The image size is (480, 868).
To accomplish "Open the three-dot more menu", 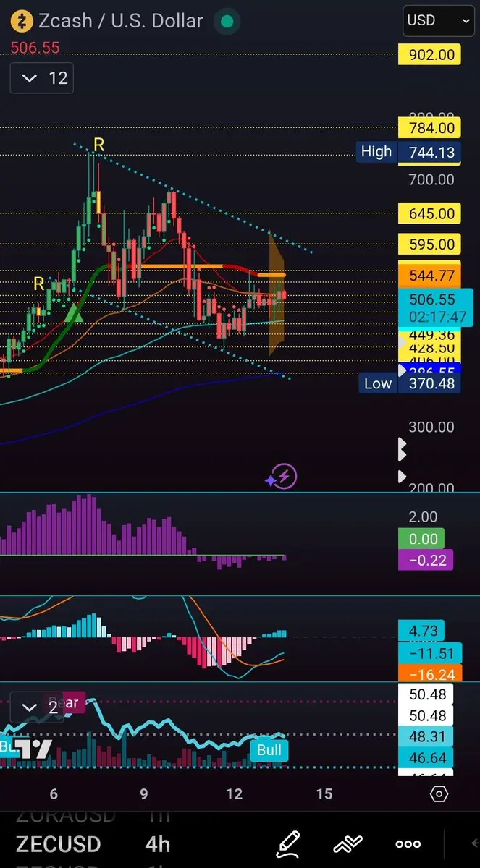I will pyautogui.click(x=408, y=844).
